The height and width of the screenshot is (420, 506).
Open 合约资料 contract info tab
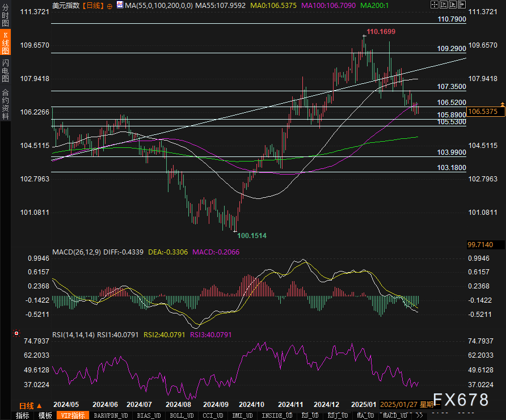(x=5, y=104)
